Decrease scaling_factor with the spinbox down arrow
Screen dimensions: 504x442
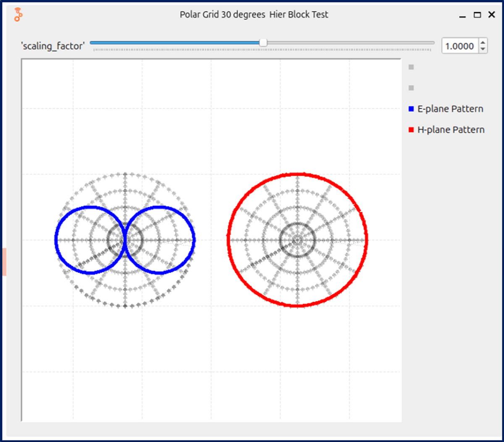483,49
